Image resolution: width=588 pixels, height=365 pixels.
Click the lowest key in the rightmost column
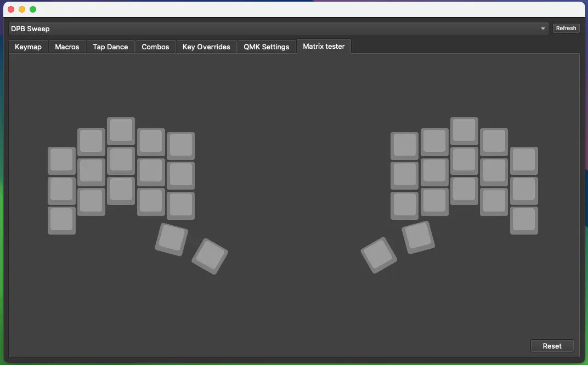(524, 220)
